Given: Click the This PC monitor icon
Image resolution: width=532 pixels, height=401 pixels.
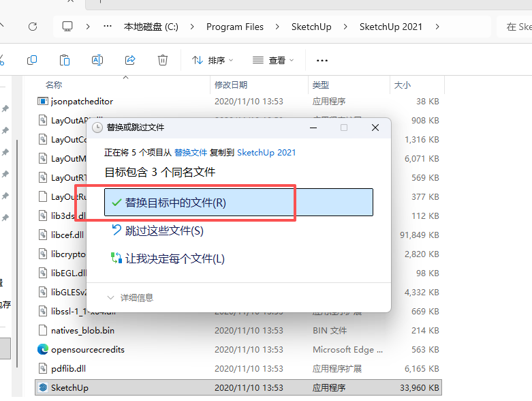Looking at the screenshot, I should 67,27.
